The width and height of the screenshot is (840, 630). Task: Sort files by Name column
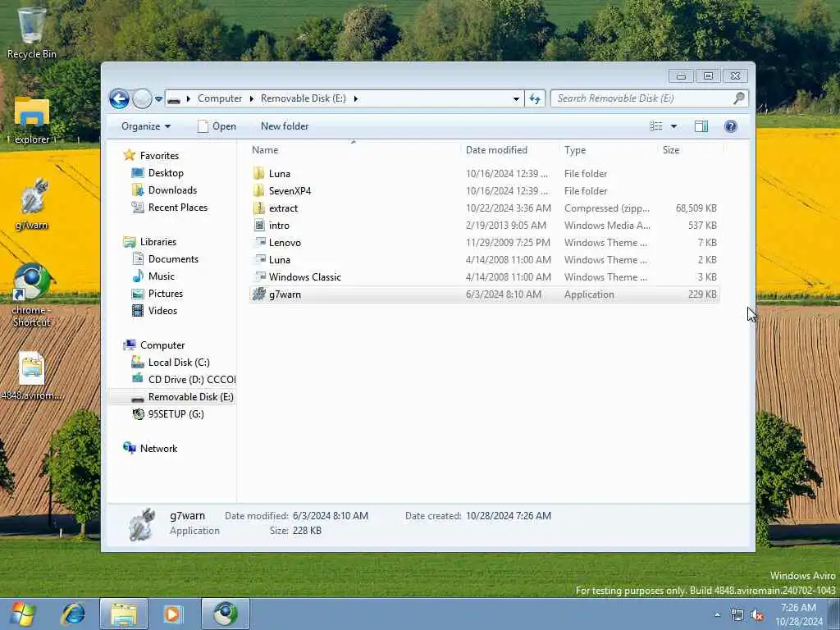[x=354, y=150]
